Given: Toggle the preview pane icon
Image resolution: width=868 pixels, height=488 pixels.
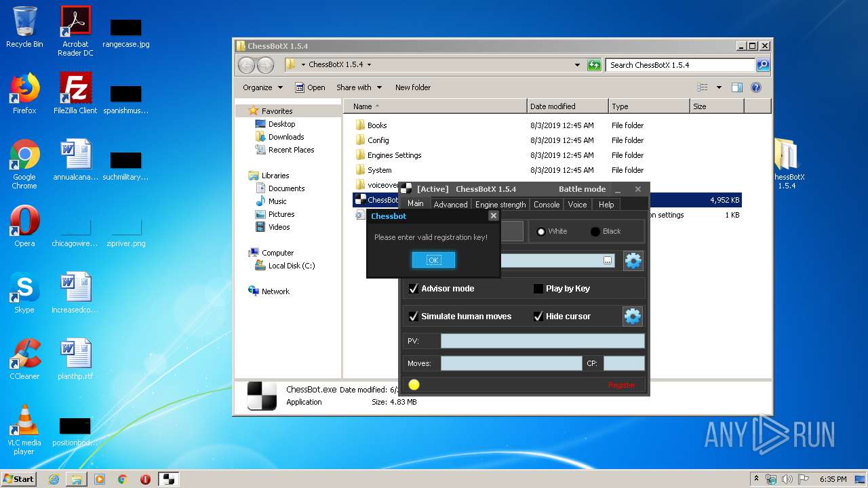Looking at the screenshot, I should 737,87.
